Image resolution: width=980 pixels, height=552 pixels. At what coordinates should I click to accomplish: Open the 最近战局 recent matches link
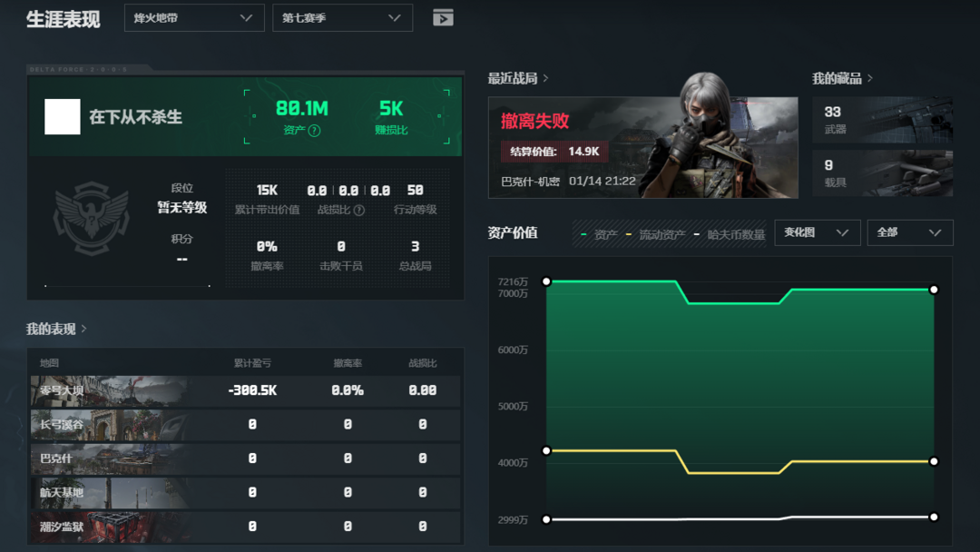tap(518, 79)
